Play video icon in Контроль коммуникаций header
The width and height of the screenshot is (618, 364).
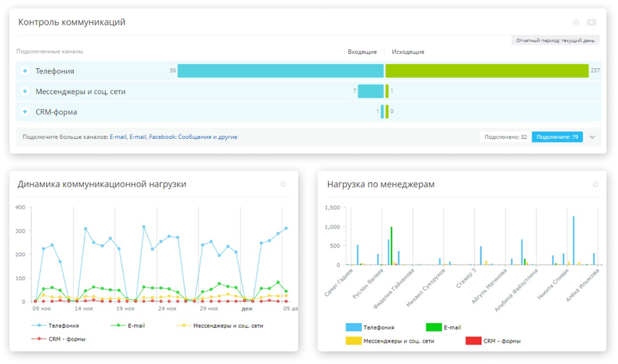(x=592, y=23)
